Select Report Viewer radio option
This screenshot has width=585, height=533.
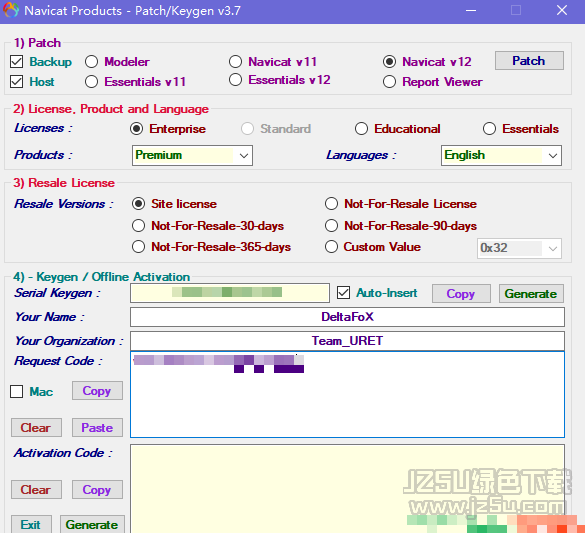click(389, 81)
